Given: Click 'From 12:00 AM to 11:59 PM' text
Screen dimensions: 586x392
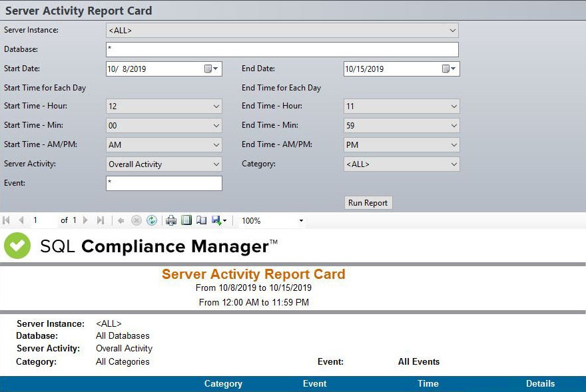Looking at the screenshot, I should pos(254,302).
